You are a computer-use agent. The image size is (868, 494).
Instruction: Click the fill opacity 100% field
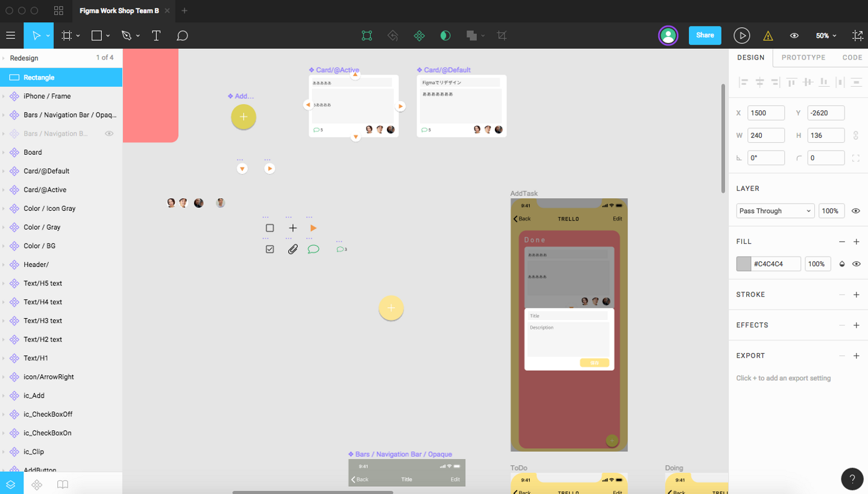(817, 264)
